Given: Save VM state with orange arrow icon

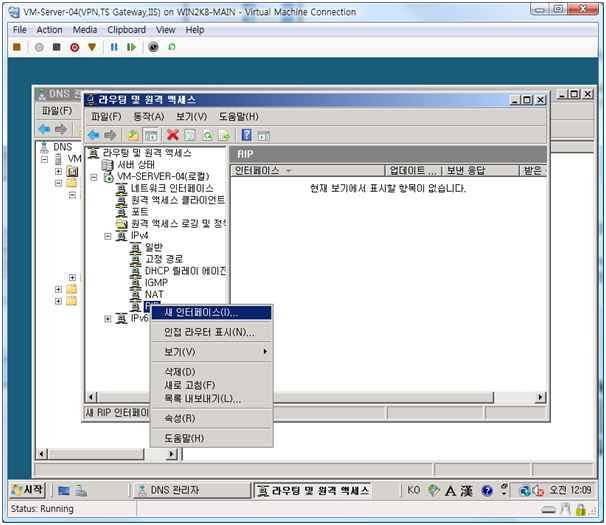Looking at the screenshot, I should (x=92, y=47).
